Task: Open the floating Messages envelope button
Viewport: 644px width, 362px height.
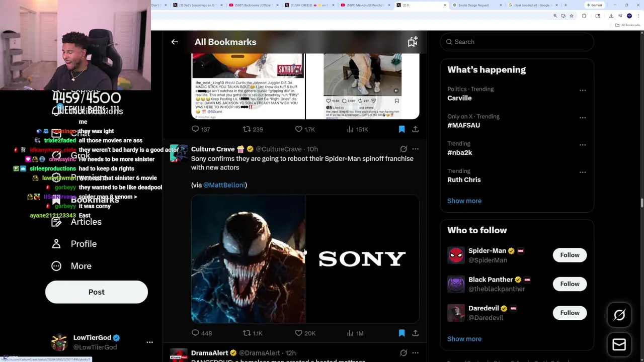Action: click(619, 344)
